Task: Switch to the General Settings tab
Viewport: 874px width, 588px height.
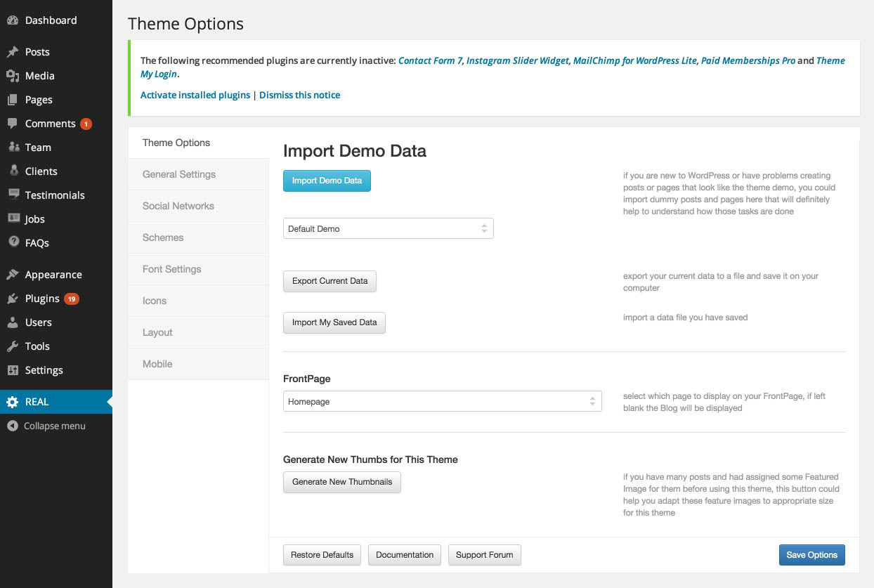Action: tap(179, 174)
